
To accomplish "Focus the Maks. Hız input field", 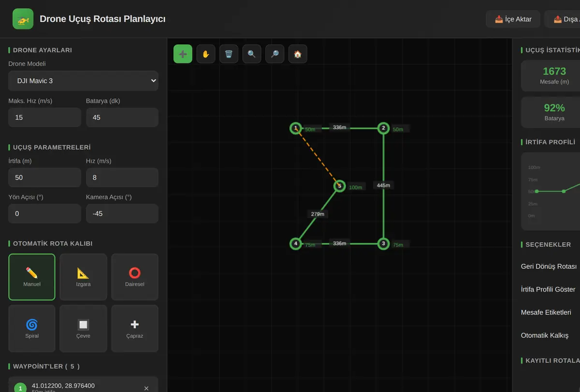I will [x=44, y=117].
